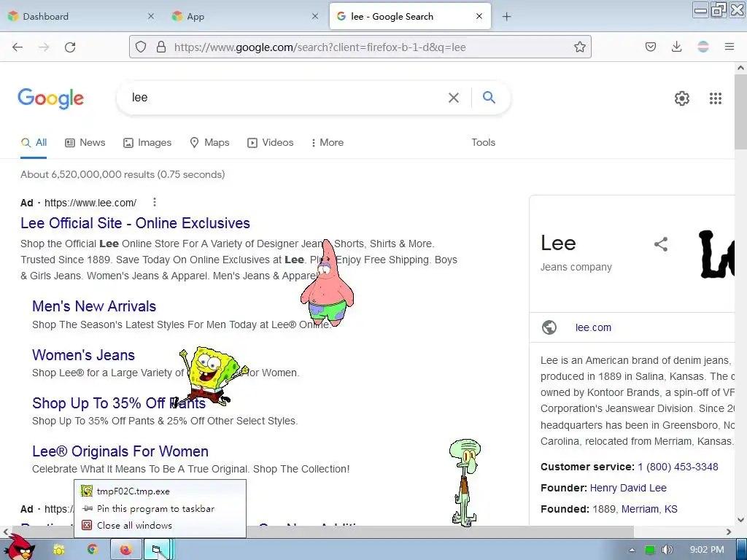Select the Maps search tab

tap(209, 142)
